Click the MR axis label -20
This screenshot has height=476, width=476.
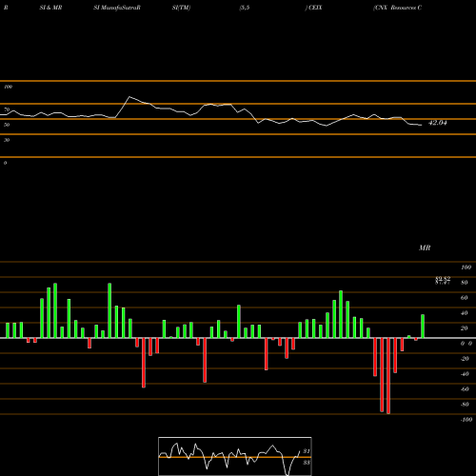click(x=465, y=359)
